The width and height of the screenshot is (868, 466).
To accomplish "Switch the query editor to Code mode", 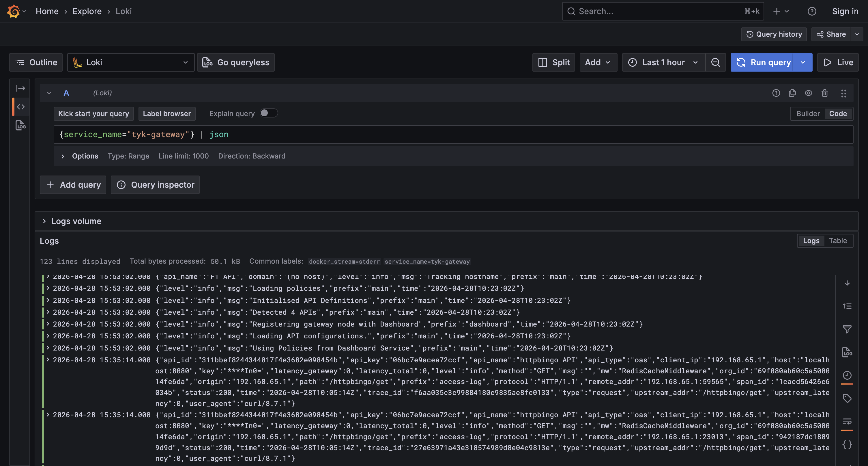I will point(838,114).
